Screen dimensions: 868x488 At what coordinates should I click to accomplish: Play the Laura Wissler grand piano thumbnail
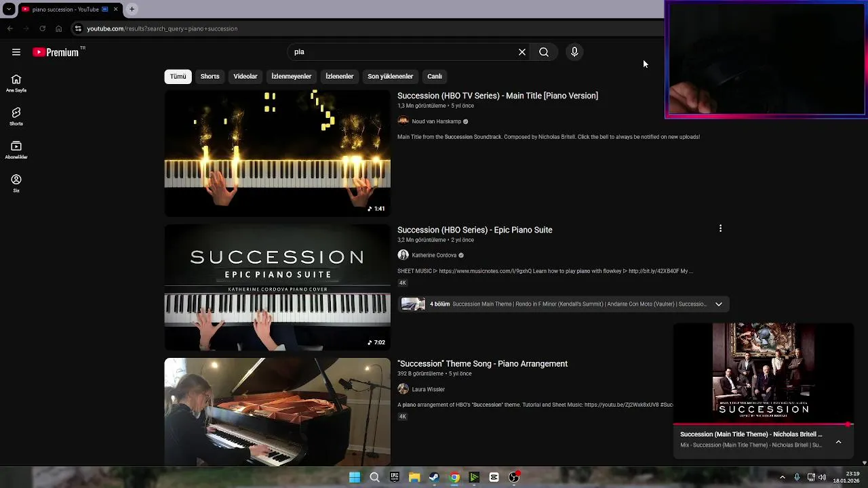[x=277, y=412]
